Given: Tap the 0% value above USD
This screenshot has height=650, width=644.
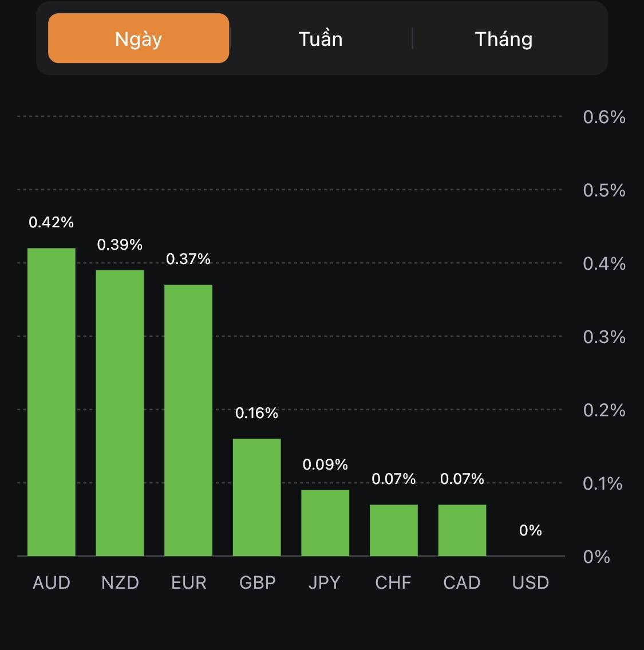Looking at the screenshot, I should pos(531,530).
